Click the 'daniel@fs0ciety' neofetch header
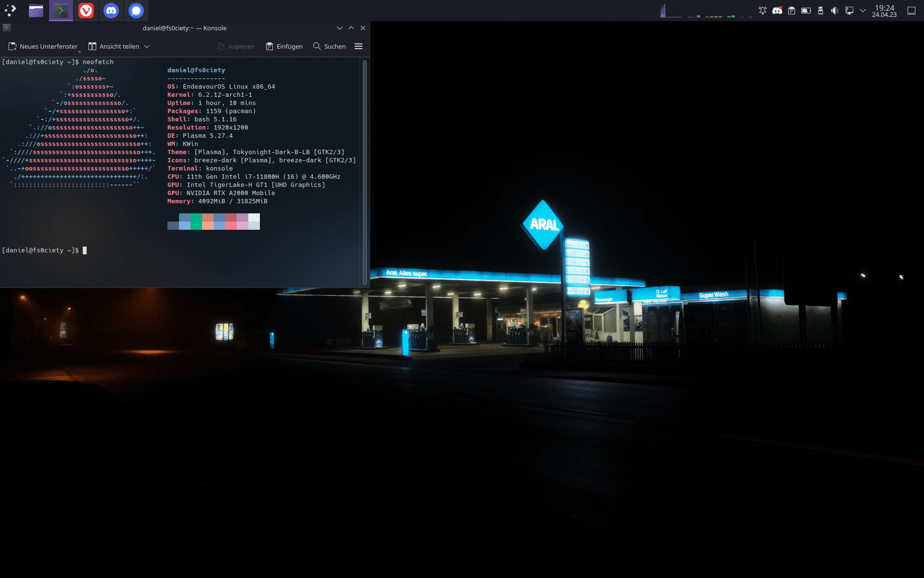 [196, 70]
